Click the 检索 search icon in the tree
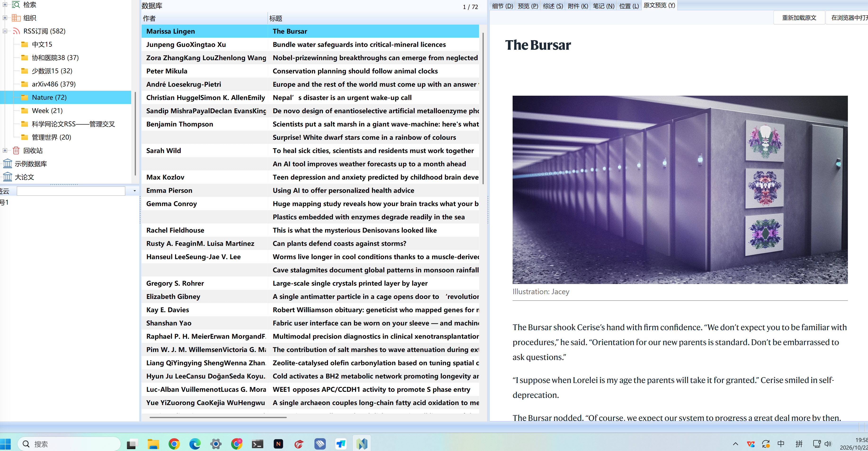The width and height of the screenshot is (868, 451). click(16, 5)
